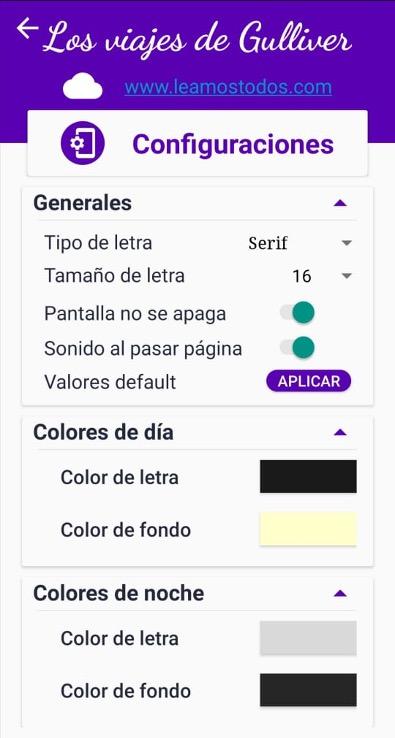Click the phone settings gear icon
This screenshot has height=738, width=395.
(x=82, y=143)
